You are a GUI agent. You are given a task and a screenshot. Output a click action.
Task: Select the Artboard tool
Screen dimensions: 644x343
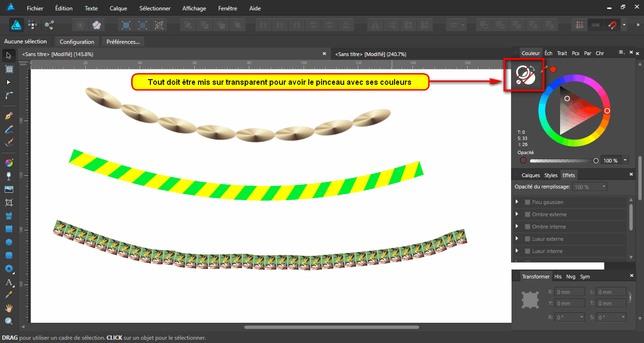8,69
